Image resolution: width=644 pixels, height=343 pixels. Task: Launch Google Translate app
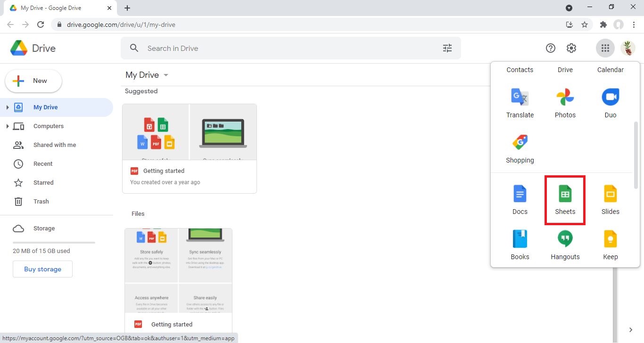coord(520,104)
